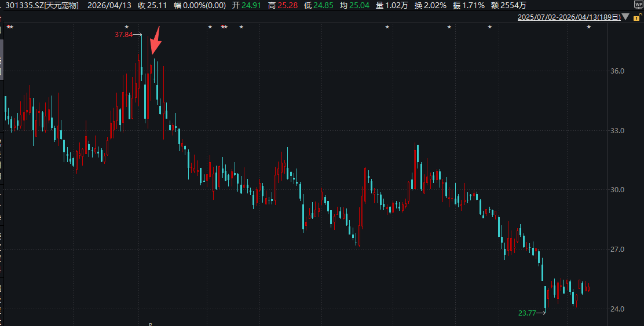Click the rightmost star marker near price axis
The width and height of the screenshot is (644, 326).
click(589, 27)
